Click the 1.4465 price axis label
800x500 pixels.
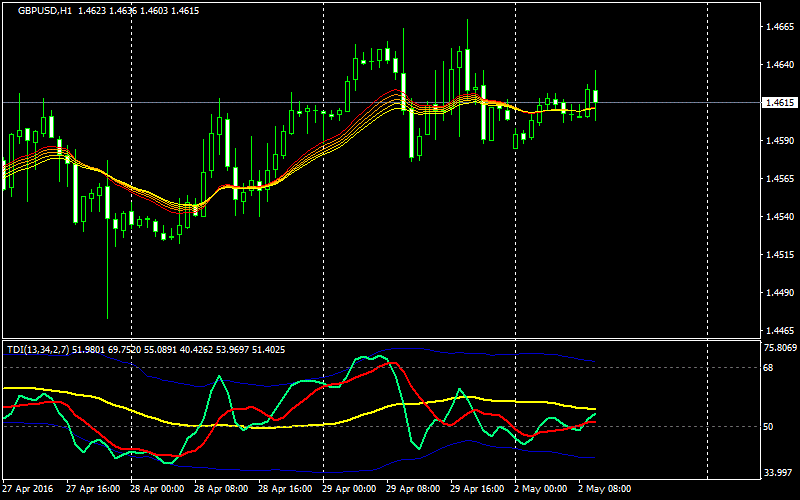point(781,332)
